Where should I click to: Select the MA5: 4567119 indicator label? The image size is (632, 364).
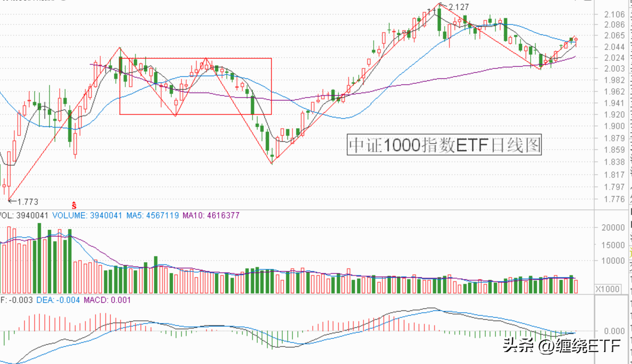(152, 216)
